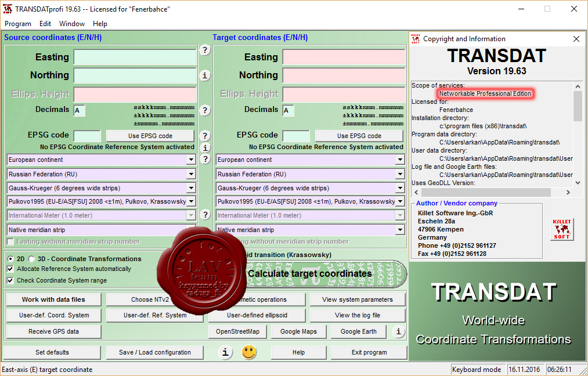Expand source Gauss-Krueger coordinate system dropdown
The width and height of the screenshot is (588, 376).
(191, 188)
